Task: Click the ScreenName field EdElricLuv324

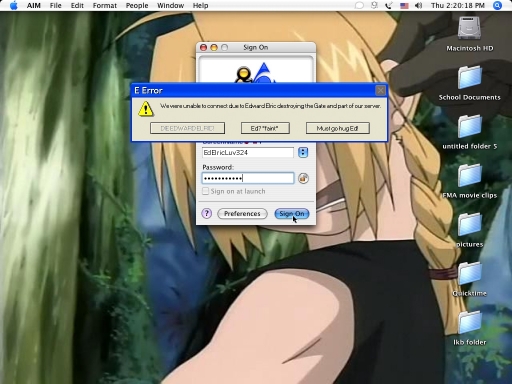Action: coord(248,153)
